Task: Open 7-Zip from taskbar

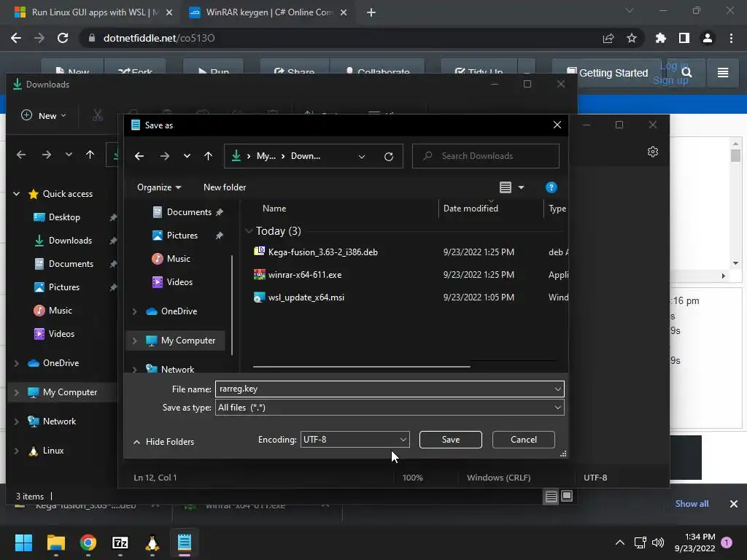Action: 120,542
